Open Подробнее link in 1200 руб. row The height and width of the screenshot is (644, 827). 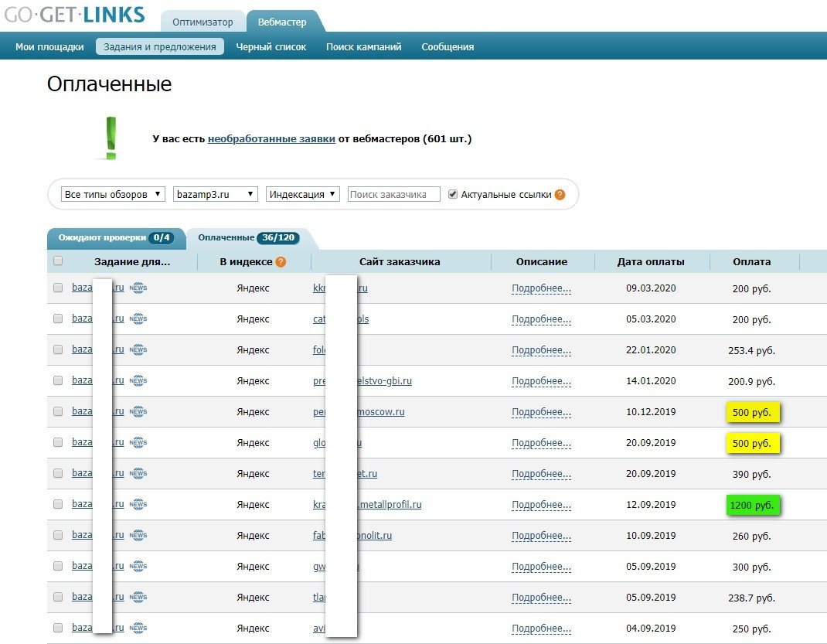(541, 505)
